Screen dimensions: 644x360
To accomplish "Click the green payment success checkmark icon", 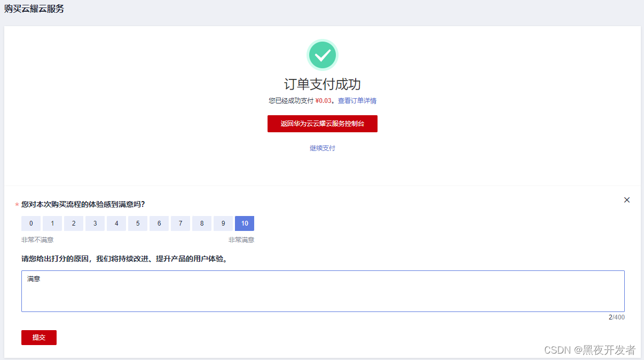I will pyautogui.click(x=323, y=55).
